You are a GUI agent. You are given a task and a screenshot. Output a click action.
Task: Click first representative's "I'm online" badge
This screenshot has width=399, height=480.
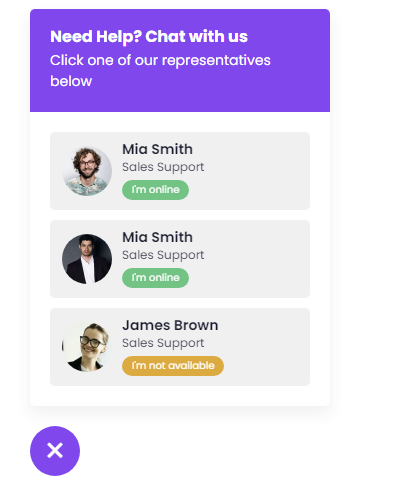pos(155,190)
